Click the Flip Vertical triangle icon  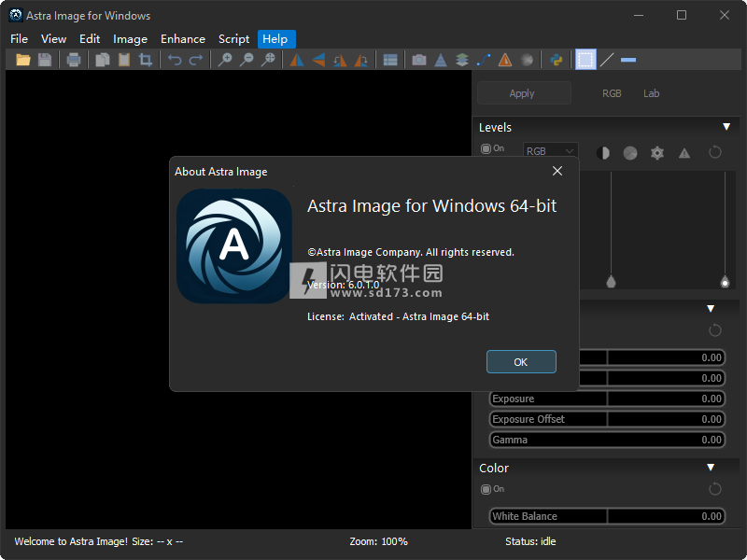318,60
